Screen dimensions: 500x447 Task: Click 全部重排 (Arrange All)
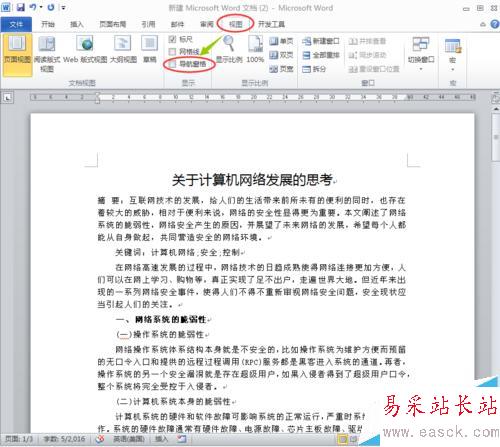(320, 55)
